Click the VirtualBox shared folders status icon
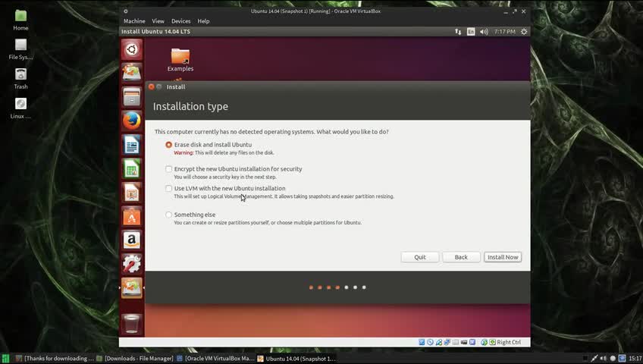The image size is (643, 364). coord(456,342)
